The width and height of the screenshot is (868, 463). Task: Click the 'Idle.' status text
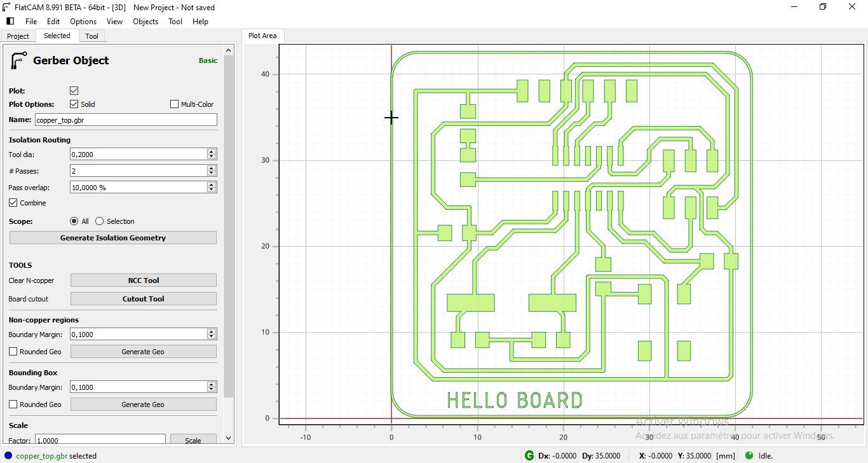point(766,456)
